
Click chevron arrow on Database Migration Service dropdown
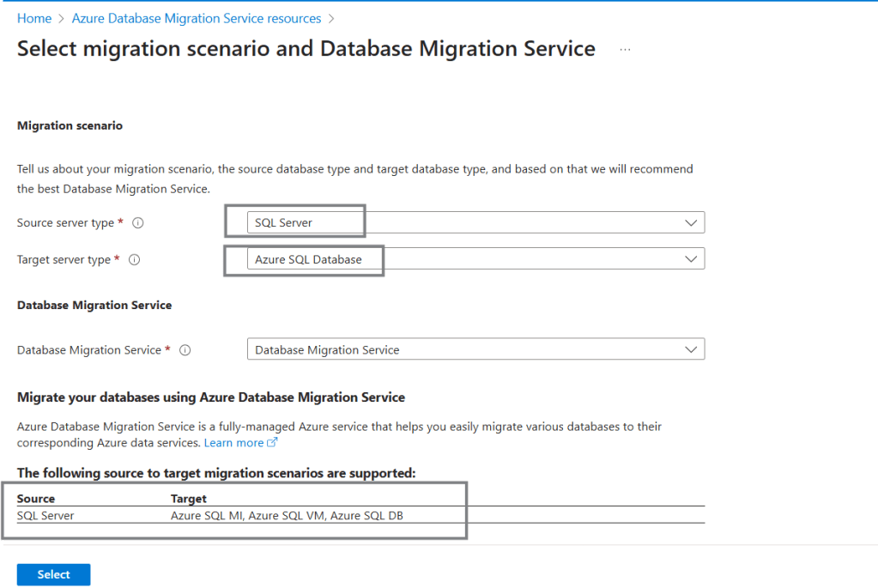(x=691, y=349)
